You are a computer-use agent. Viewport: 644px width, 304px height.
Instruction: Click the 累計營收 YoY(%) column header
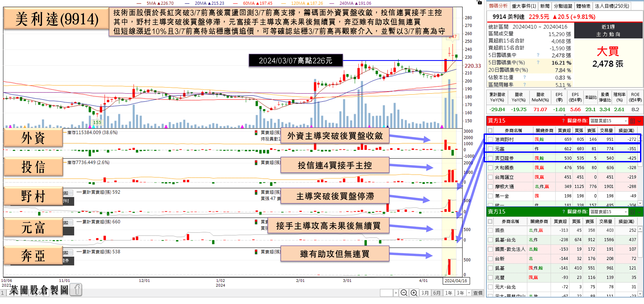click(497, 97)
